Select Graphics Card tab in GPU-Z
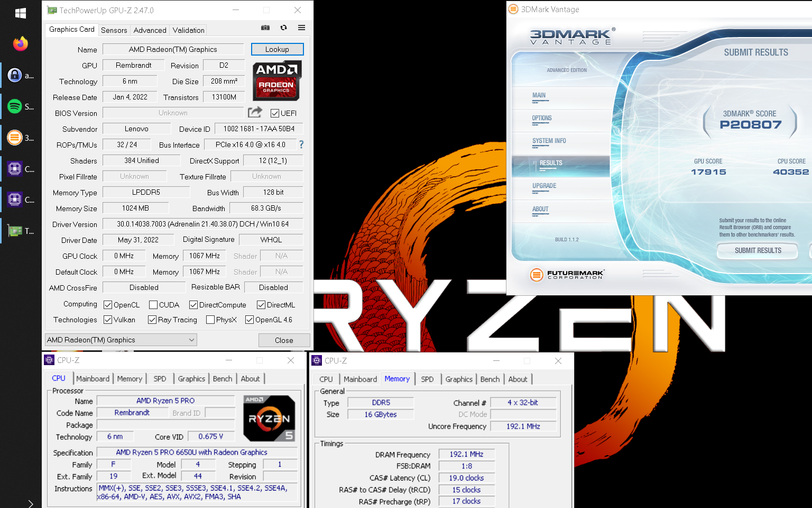This screenshot has width=812, height=508. coord(72,30)
